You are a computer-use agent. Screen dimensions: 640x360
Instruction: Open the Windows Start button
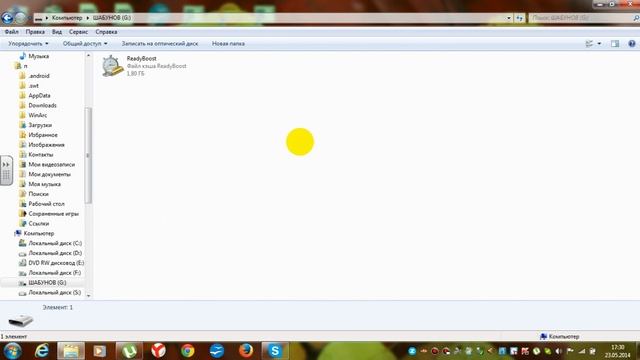click(12, 351)
